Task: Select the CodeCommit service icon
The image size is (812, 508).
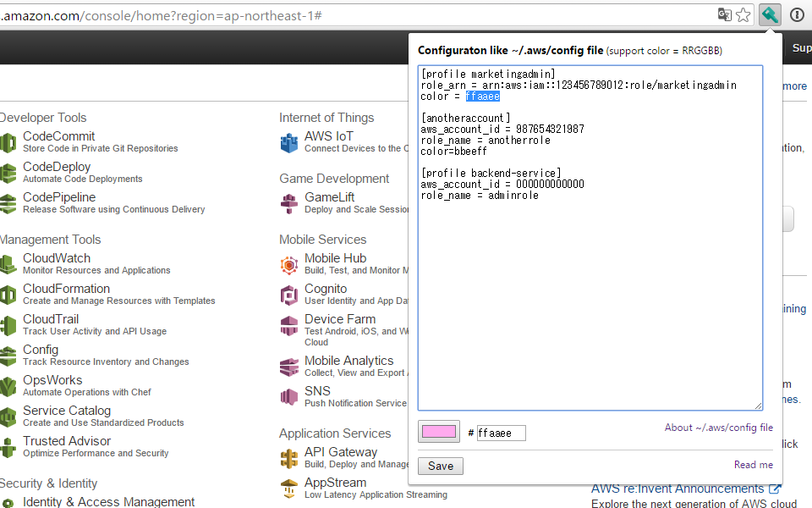Action: [8, 141]
